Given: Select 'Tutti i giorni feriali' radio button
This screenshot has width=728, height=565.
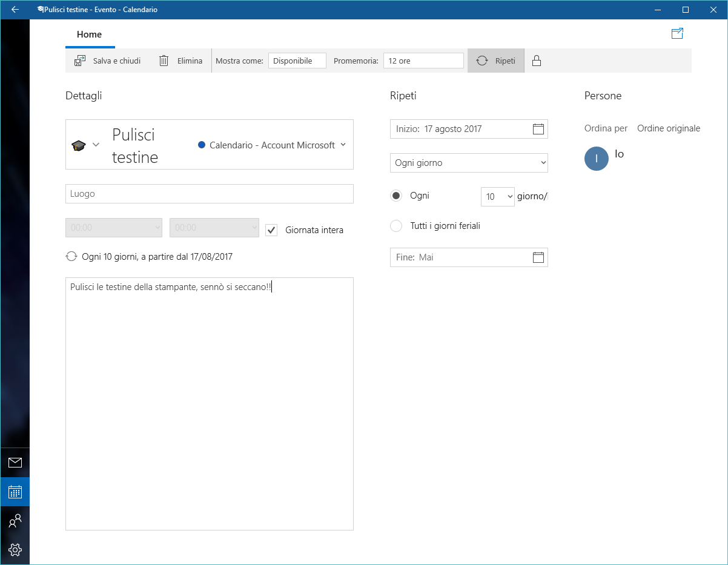Looking at the screenshot, I should [396, 226].
